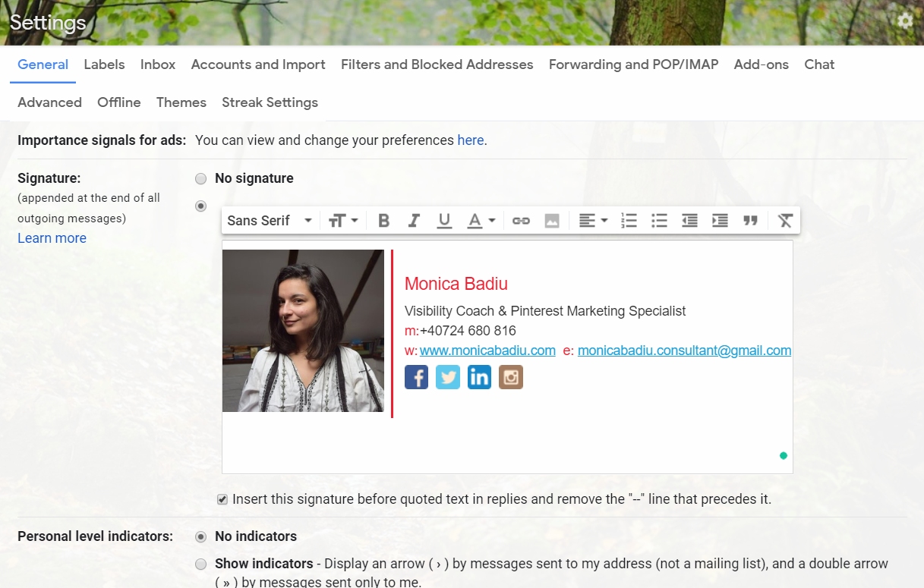Select the Show indicators radio button
This screenshot has height=588, width=924.
(x=200, y=564)
